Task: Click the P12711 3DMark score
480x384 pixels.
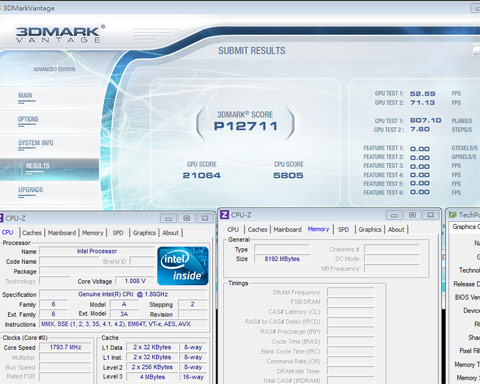Action: [x=246, y=126]
